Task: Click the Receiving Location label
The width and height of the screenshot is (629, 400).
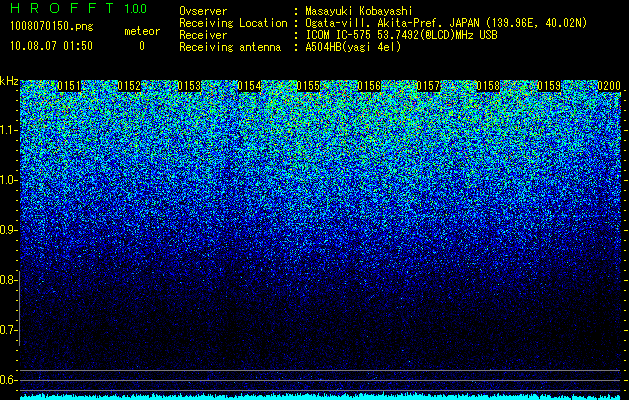Action: (x=233, y=23)
